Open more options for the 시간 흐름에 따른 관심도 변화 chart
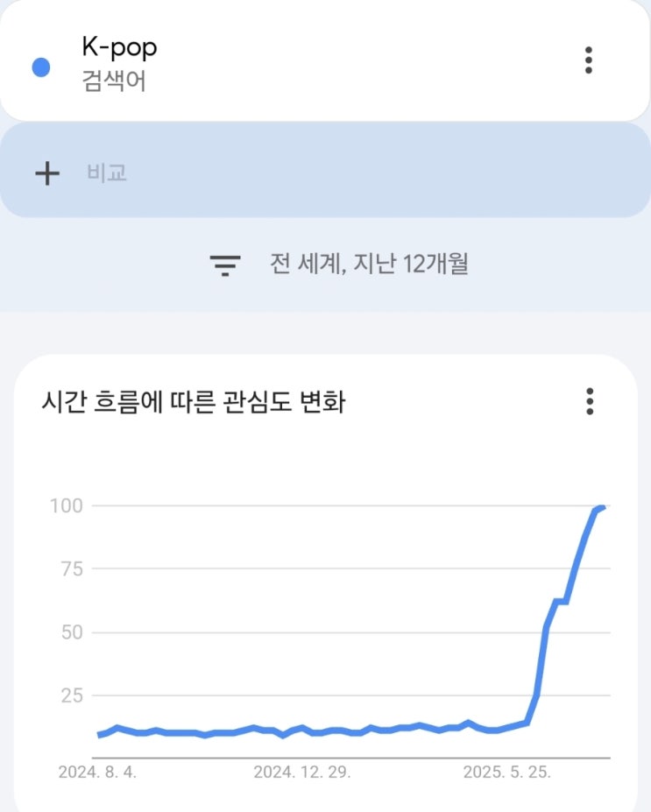651x812 pixels. tap(590, 401)
